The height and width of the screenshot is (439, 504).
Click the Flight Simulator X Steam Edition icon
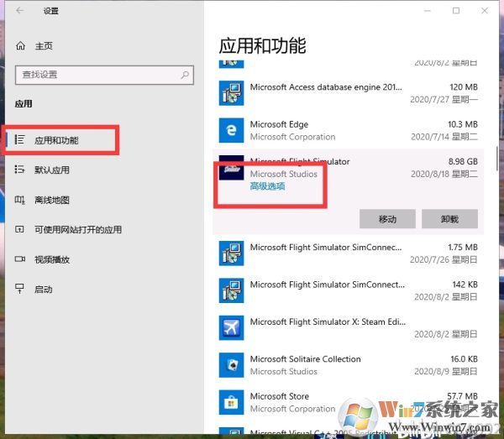pos(232,328)
